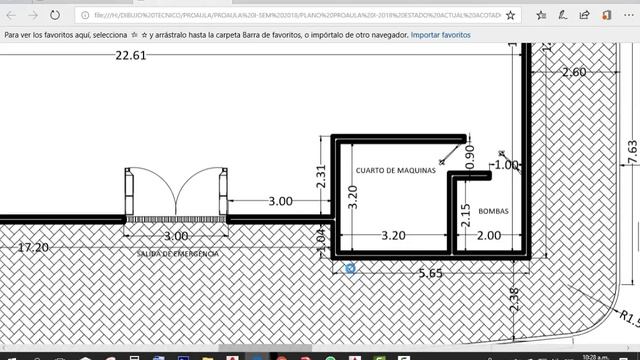Screen dimensions: 640x360
Task: Click the 3.00 dimension under emergency door
Action: click(x=176, y=236)
